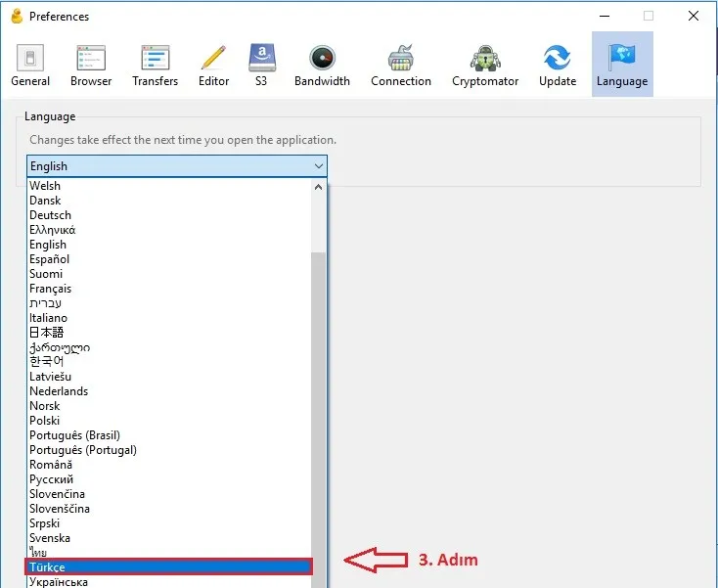Choose Français from the language list
Screen dimensions: 718x588
click(169, 288)
